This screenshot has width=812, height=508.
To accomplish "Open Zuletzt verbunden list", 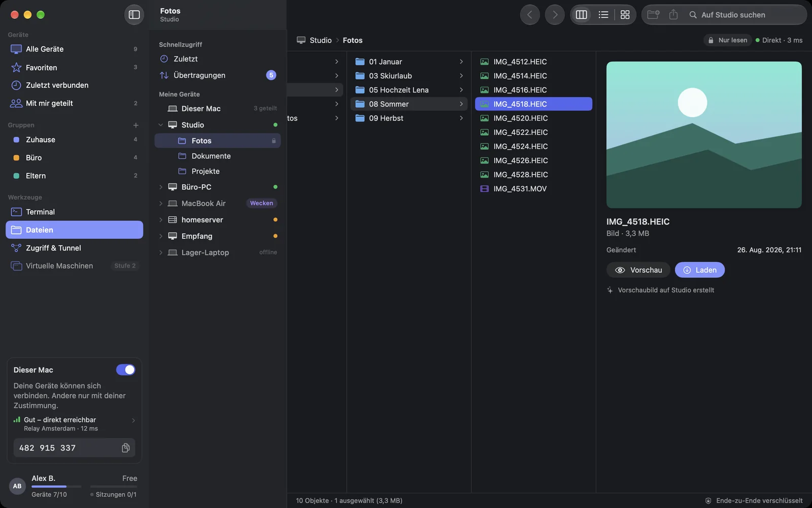I will (x=74, y=85).
